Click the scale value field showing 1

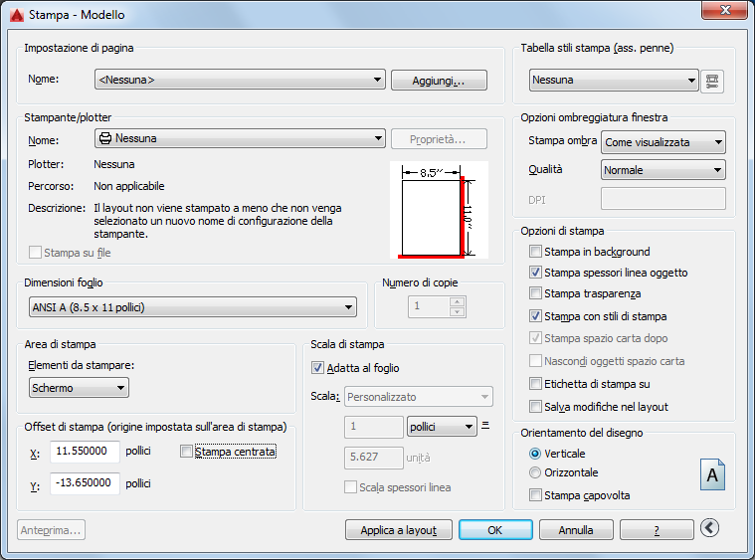point(374,427)
